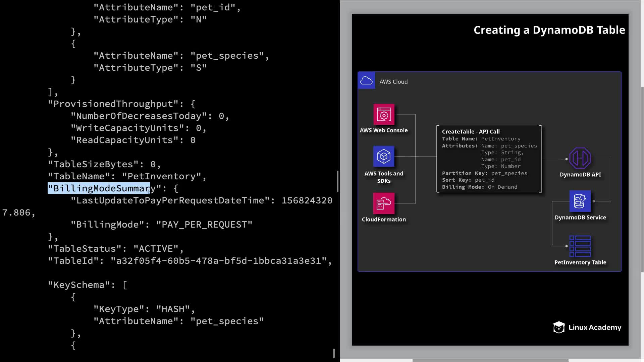
Task: Click the DynamoDB API icon
Action: pyautogui.click(x=580, y=158)
